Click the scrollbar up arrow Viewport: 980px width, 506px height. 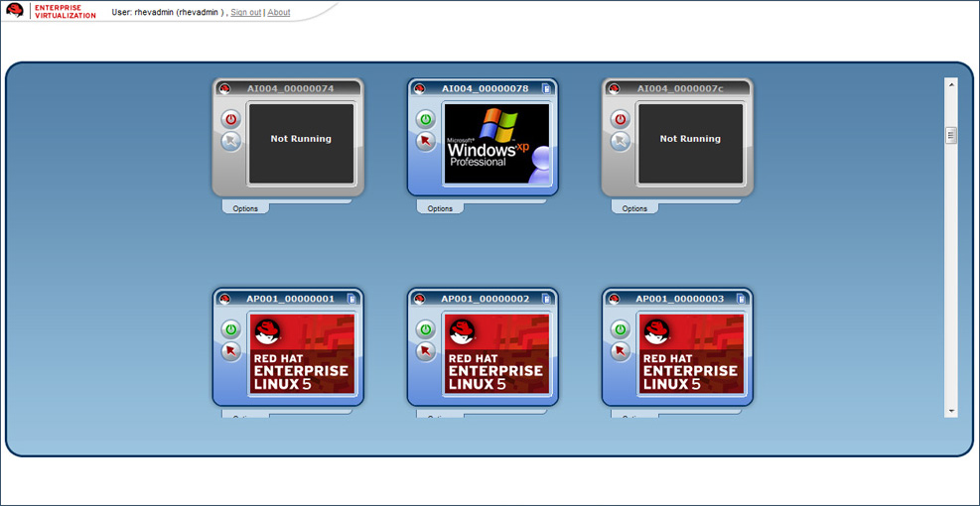tap(951, 83)
